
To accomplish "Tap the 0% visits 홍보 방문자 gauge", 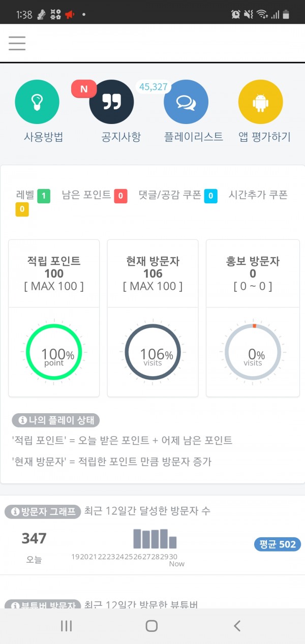I will click(x=253, y=352).
